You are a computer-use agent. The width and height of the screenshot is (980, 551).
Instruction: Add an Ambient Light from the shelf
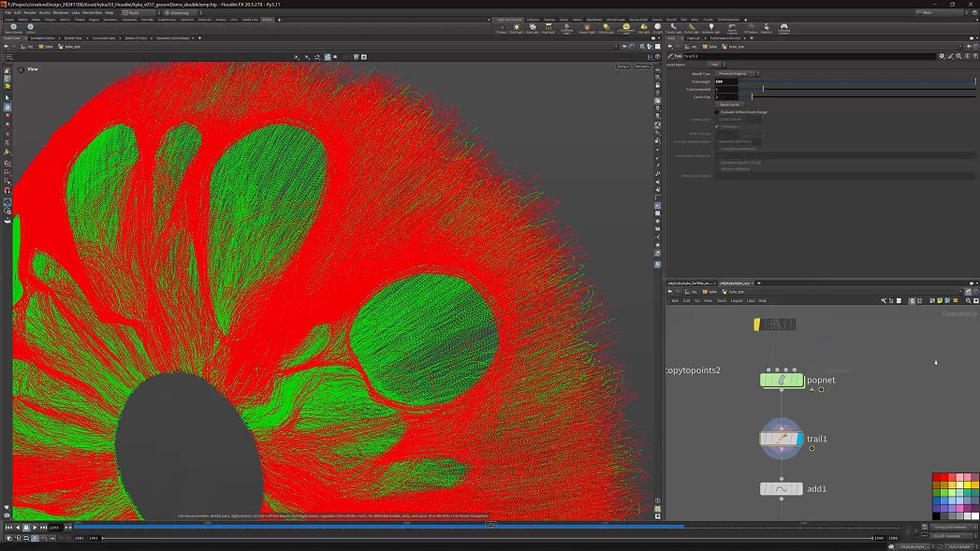(x=711, y=28)
